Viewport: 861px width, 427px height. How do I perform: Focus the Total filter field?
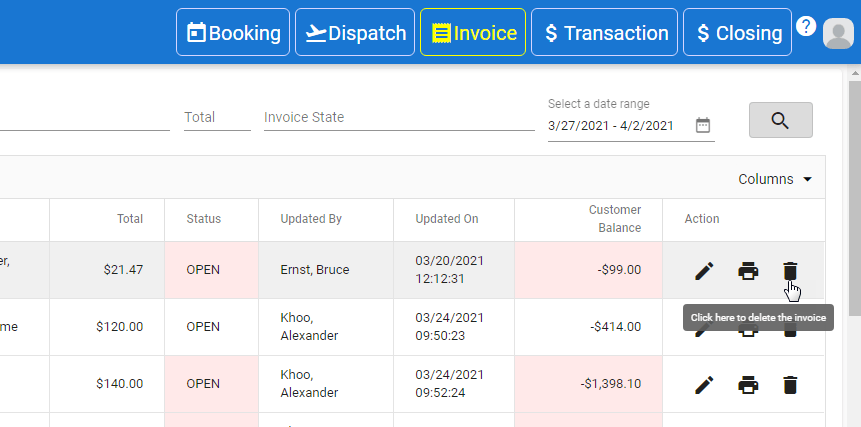coord(217,117)
